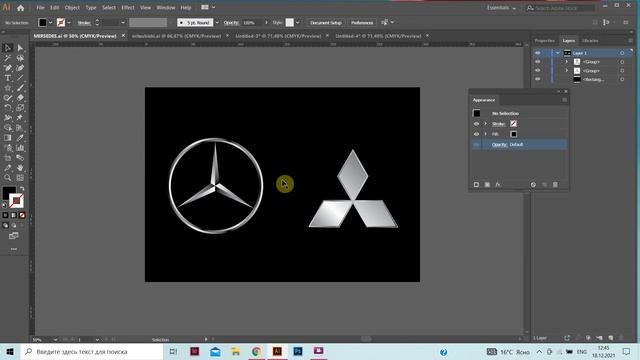Change screen mode icon in toolbox
The image size is (640, 360).
click(14, 236)
